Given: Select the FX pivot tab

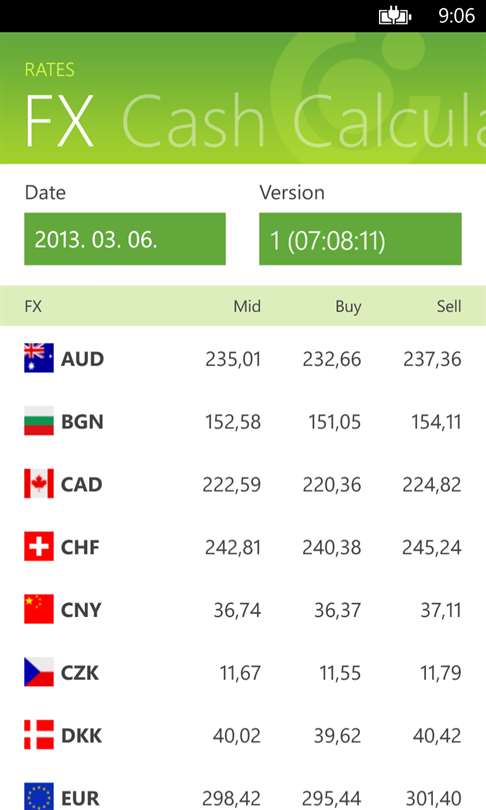Looking at the screenshot, I should point(59,121).
